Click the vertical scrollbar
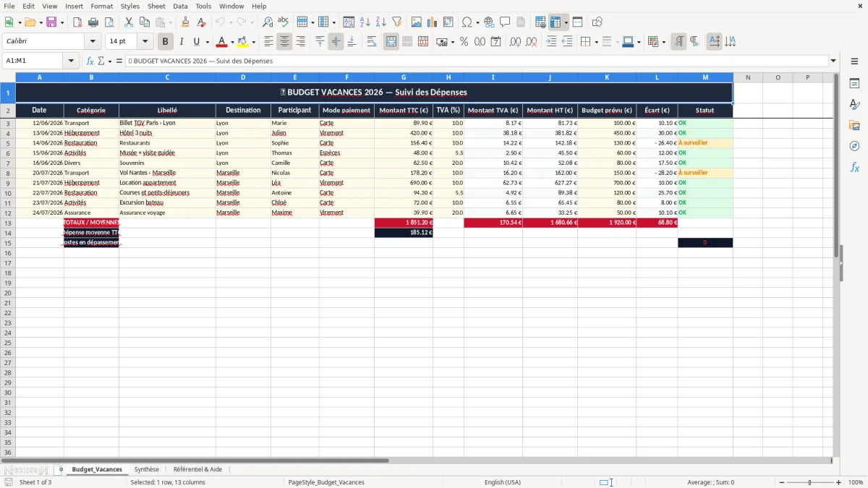 (836, 264)
